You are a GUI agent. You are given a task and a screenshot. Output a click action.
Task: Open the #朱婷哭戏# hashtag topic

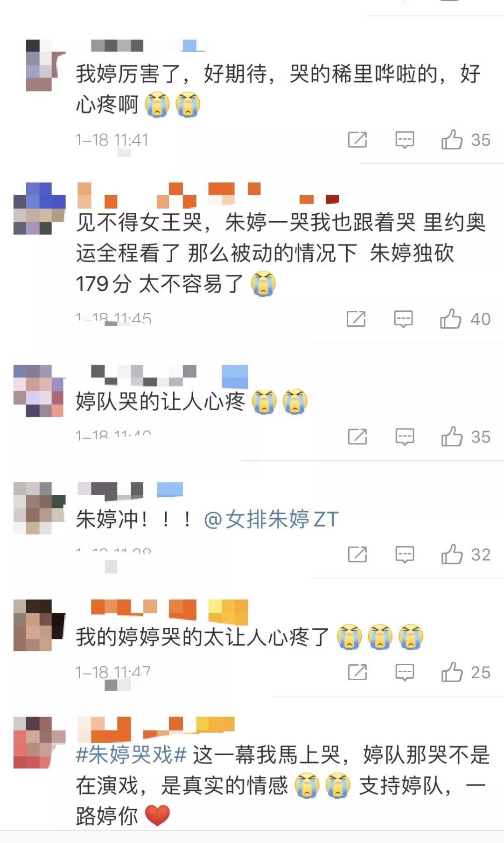[131, 755]
